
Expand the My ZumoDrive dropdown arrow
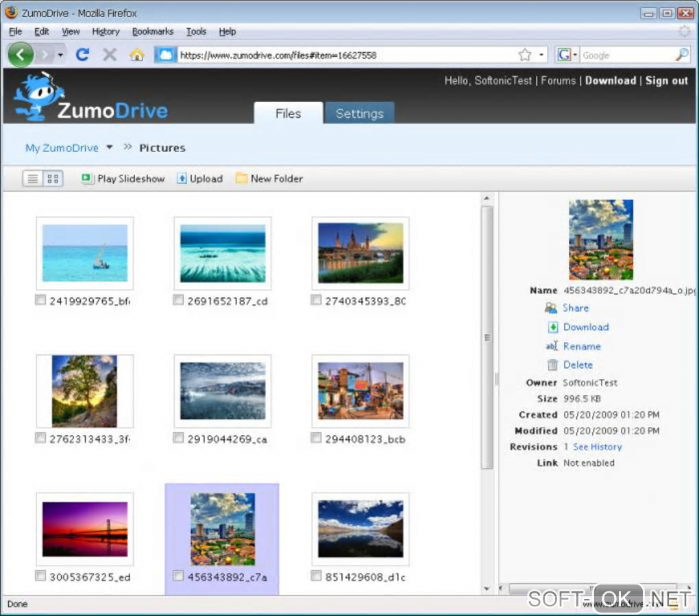[110, 147]
